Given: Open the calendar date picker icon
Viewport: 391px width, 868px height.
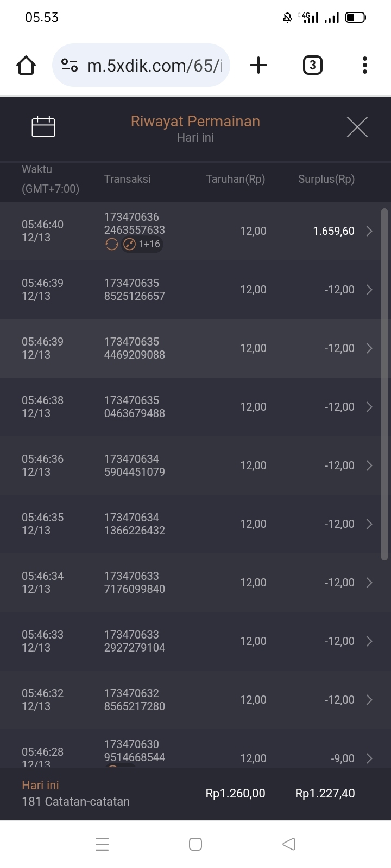Looking at the screenshot, I should pos(43,127).
